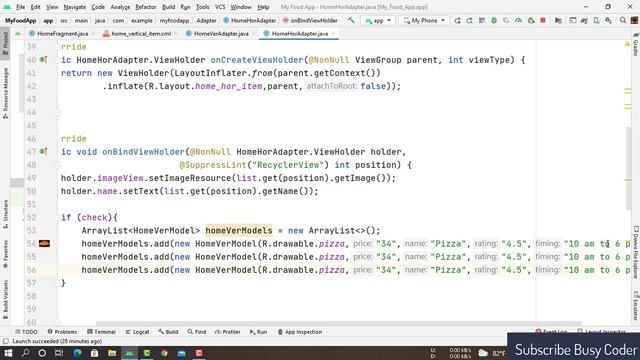Open the Build menu
This screenshot has width=640, height=360.
(169, 7)
